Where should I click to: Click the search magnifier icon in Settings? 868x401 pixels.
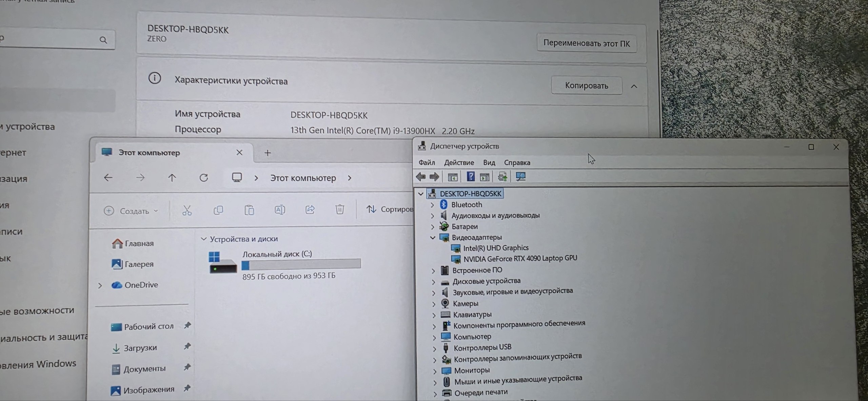103,40
